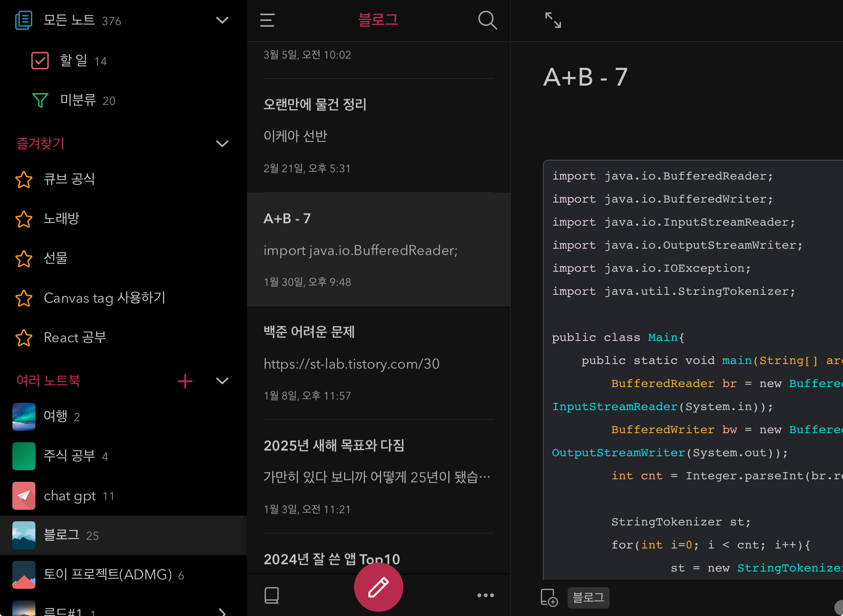The image size is (843, 616).
Task: Toggle the React 공부 favorite star
Action: coord(24,338)
